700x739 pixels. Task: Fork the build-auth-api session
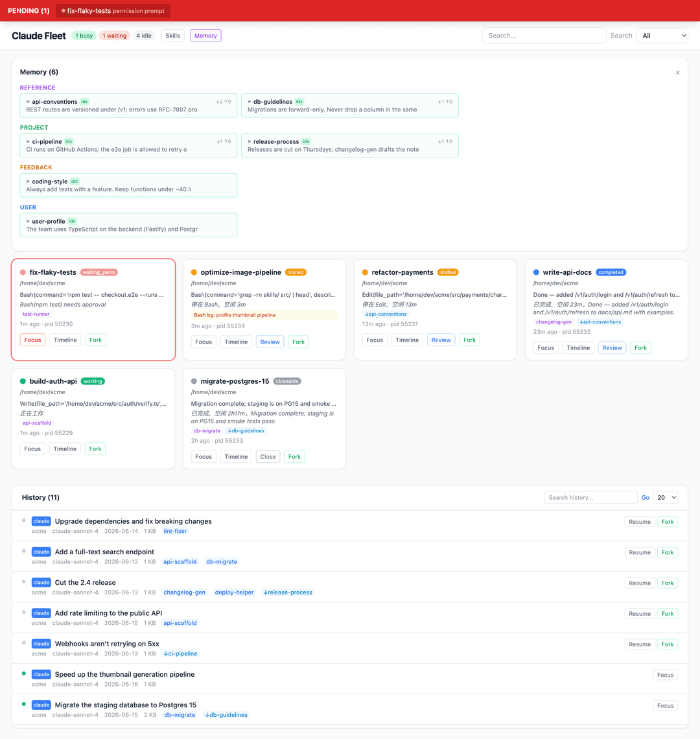(x=95, y=449)
